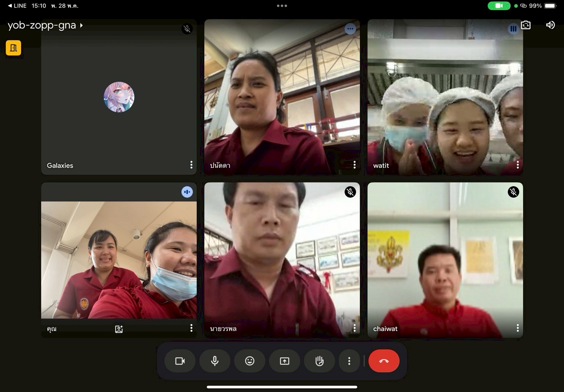Screen dimensions: 564x392
Task: Click the speaking indicator on your self tile
Action: (187, 192)
